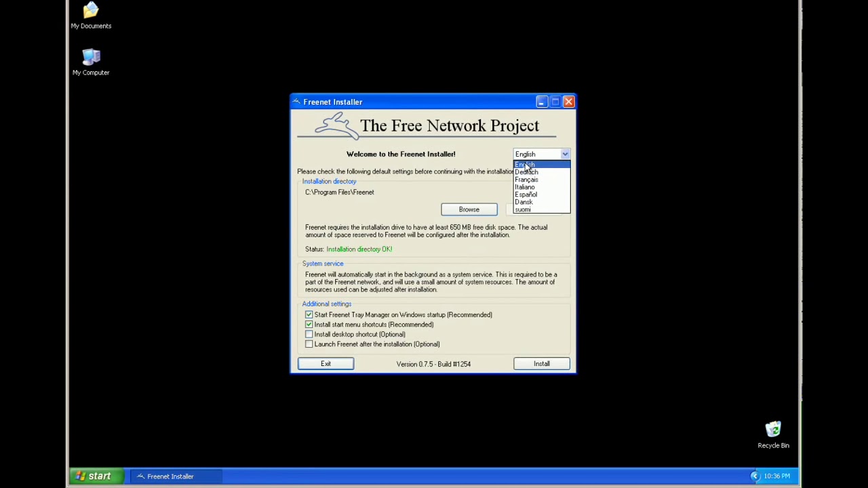Viewport: 868px width, 488px height.
Task: Choose suomi from language list
Action: point(542,209)
